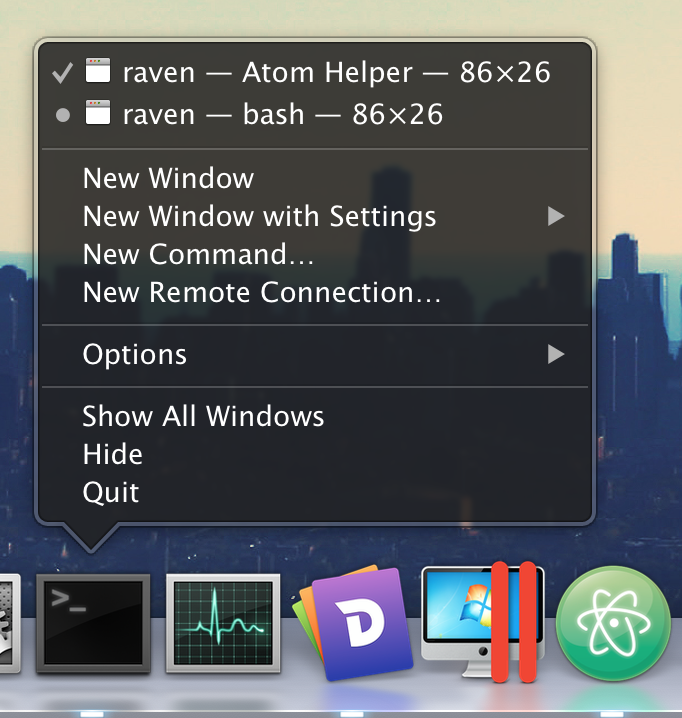Select New Remote Connection… option
This screenshot has width=682, height=718.
tap(261, 292)
